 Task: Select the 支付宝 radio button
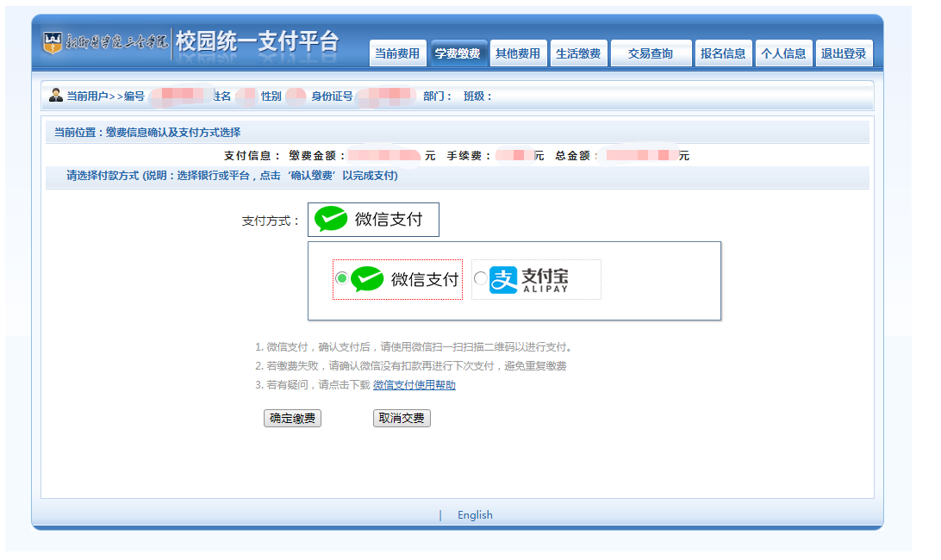(480, 278)
